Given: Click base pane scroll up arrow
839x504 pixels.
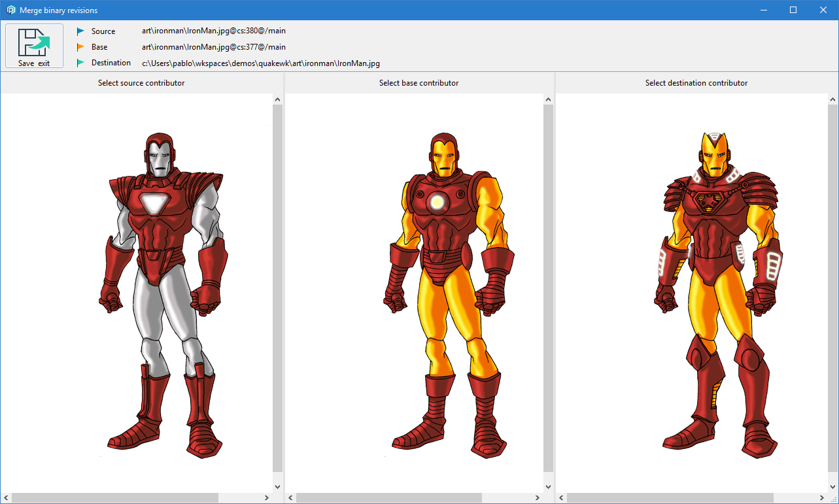Looking at the screenshot, I should point(548,99).
